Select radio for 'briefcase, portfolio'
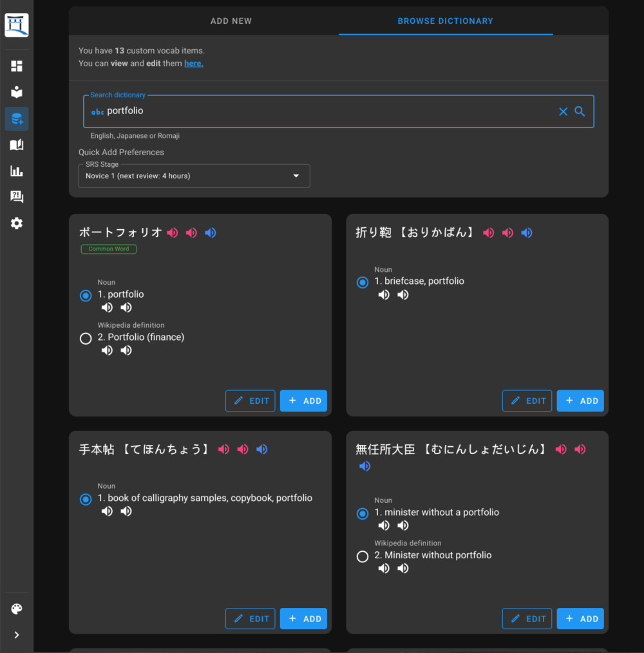Screen dimensions: 644x653 [363, 282]
